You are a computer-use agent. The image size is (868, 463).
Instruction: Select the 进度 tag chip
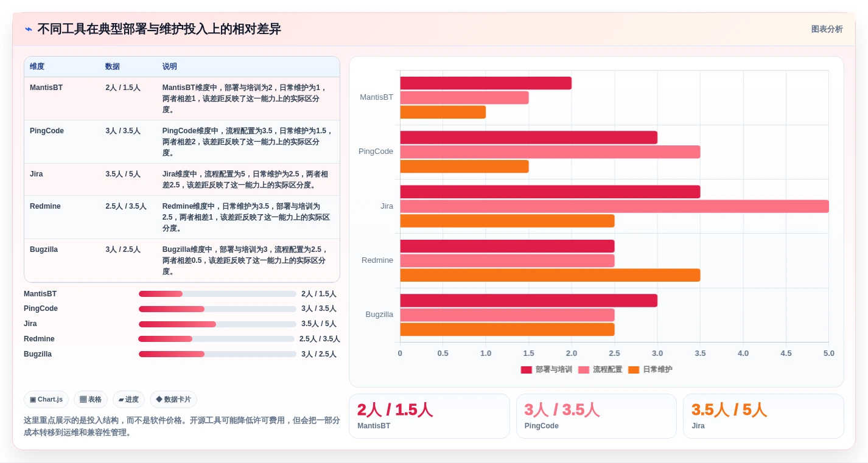click(x=128, y=400)
